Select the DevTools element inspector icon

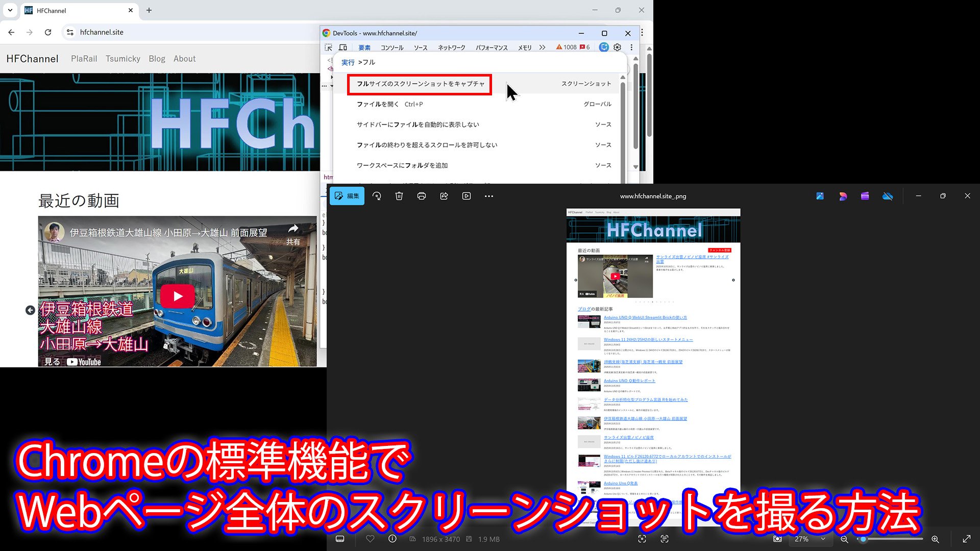(x=328, y=47)
